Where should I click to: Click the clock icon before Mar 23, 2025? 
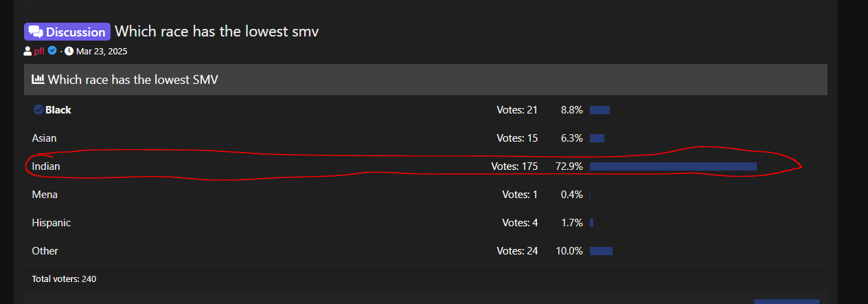click(69, 51)
